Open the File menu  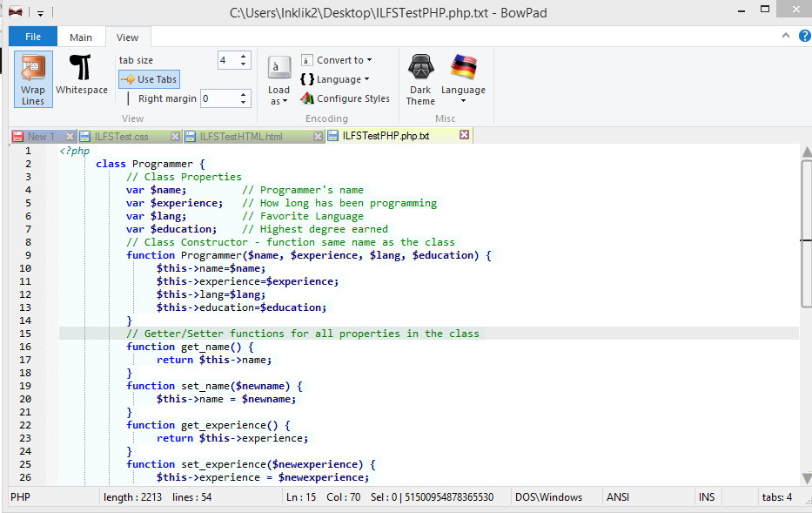[x=33, y=37]
